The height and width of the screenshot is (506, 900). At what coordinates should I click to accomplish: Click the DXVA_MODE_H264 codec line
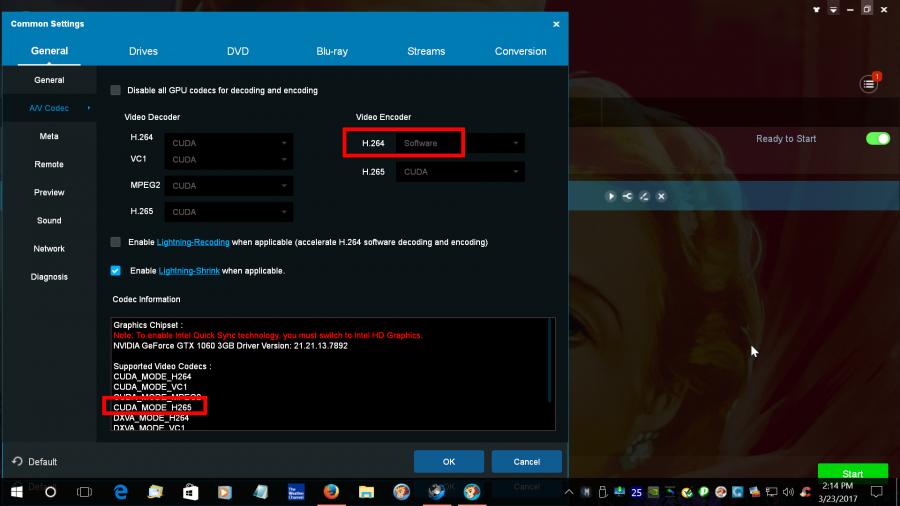click(x=151, y=418)
